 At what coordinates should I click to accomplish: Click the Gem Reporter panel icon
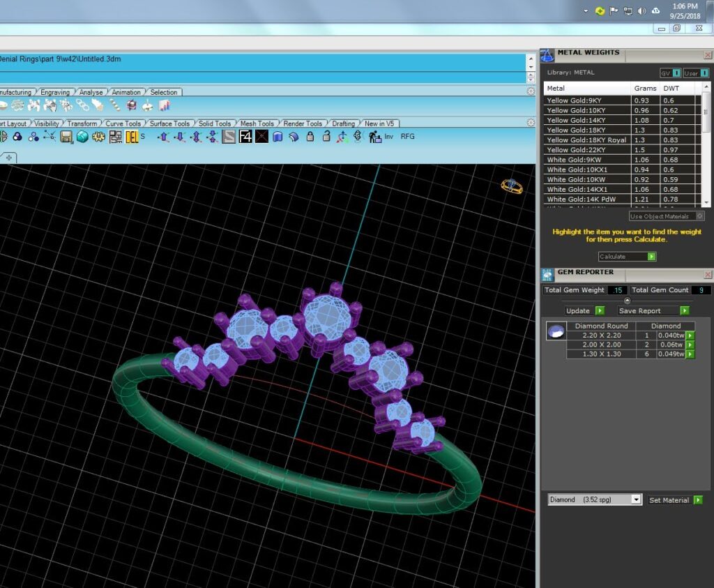click(x=547, y=275)
